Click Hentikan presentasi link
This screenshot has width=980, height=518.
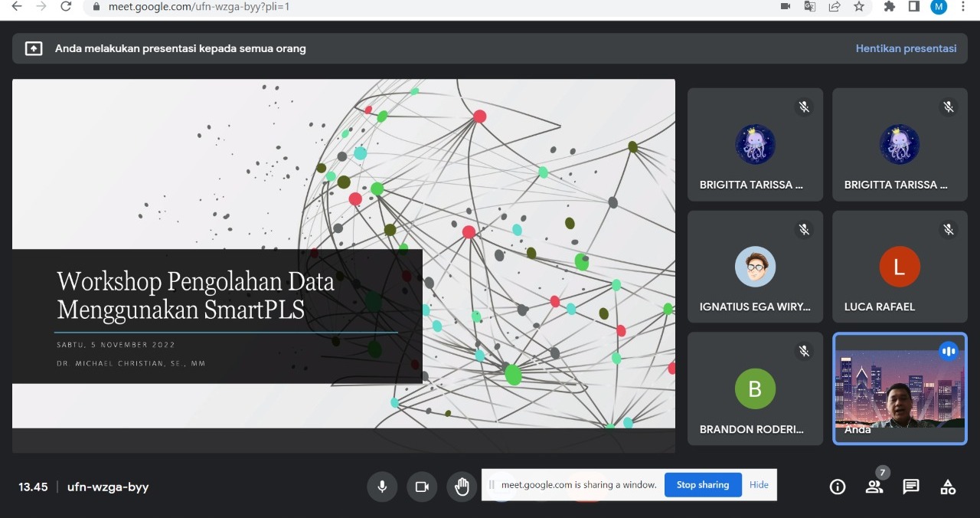[906, 48]
